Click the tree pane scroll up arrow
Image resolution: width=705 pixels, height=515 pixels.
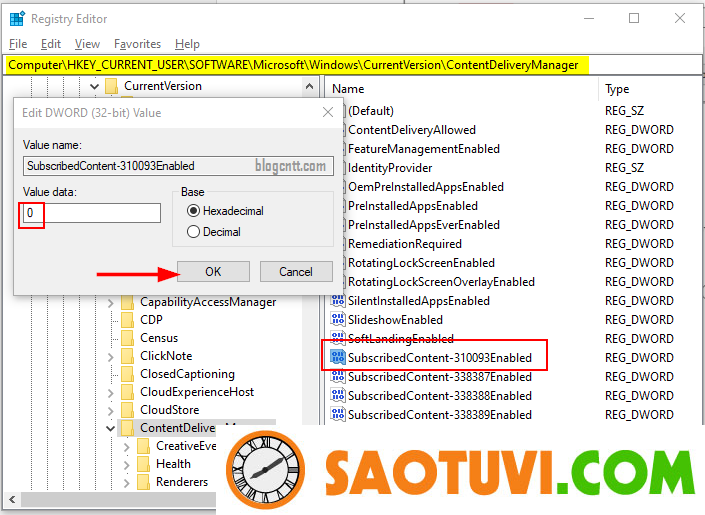[x=309, y=86]
